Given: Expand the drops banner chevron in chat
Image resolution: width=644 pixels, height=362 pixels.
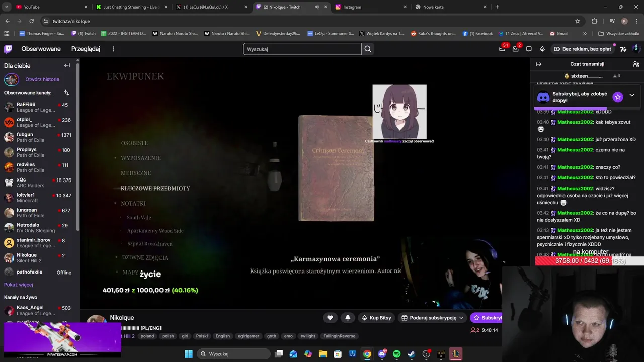Looking at the screenshot, I should point(632,95).
